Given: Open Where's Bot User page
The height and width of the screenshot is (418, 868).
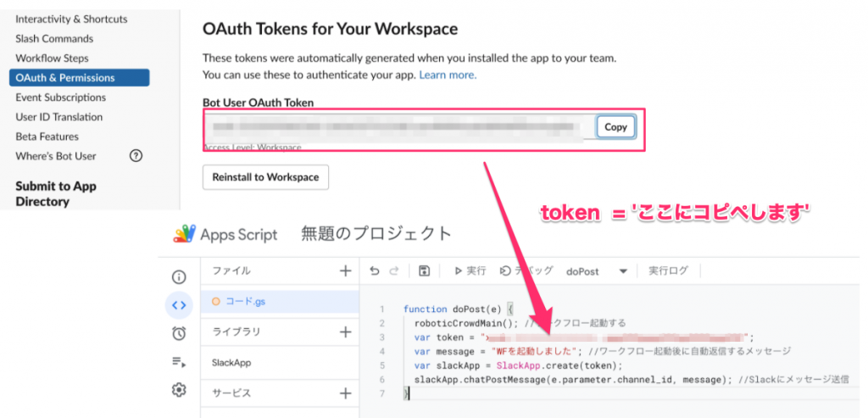Looking at the screenshot, I should point(56,156).
